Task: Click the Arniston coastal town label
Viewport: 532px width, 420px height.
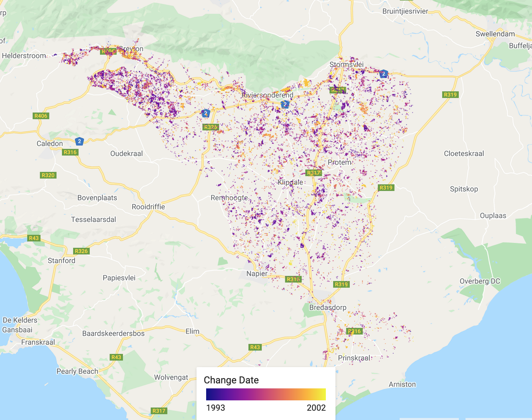Action: (402, 384)
